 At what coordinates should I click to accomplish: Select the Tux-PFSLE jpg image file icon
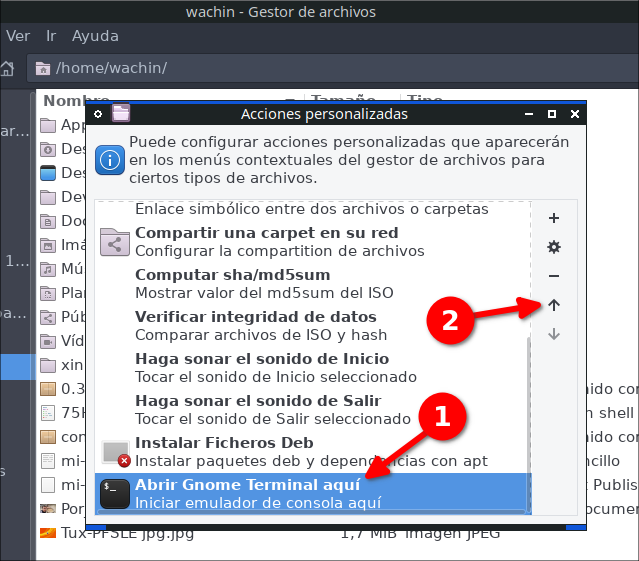(48, 532)
